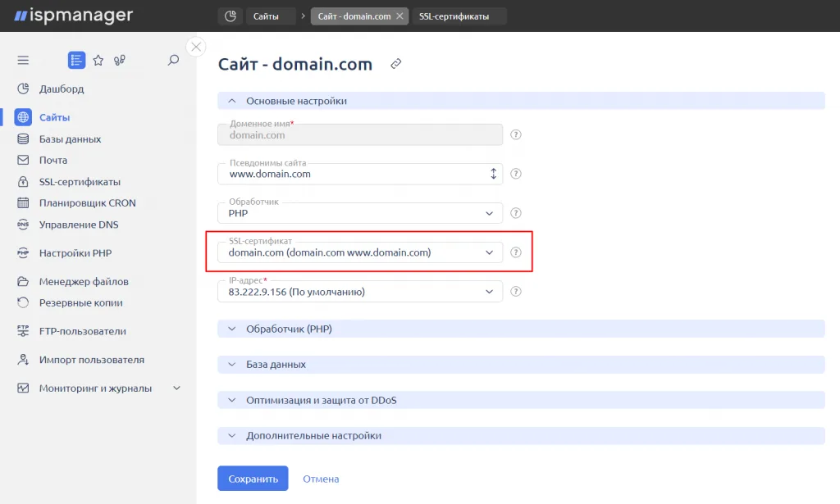Select the list view menu icon
Image resolution: width=840 pixels, height=504 pixels.
76,60
